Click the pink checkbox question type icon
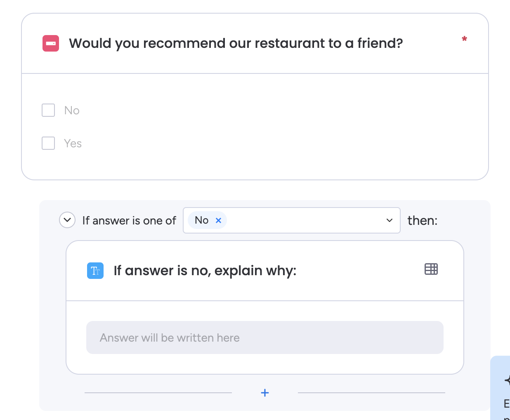The image size is (510, 420). [50, 43]
